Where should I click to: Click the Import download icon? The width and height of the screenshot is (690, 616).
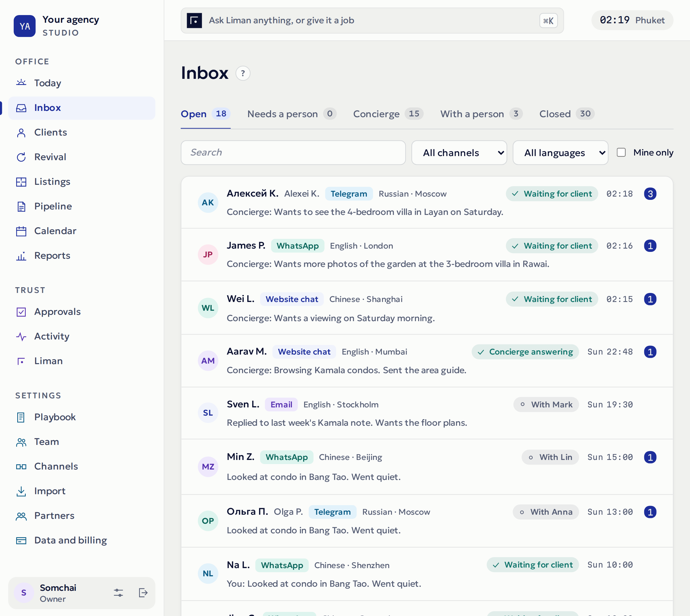(x=21, y=491)
